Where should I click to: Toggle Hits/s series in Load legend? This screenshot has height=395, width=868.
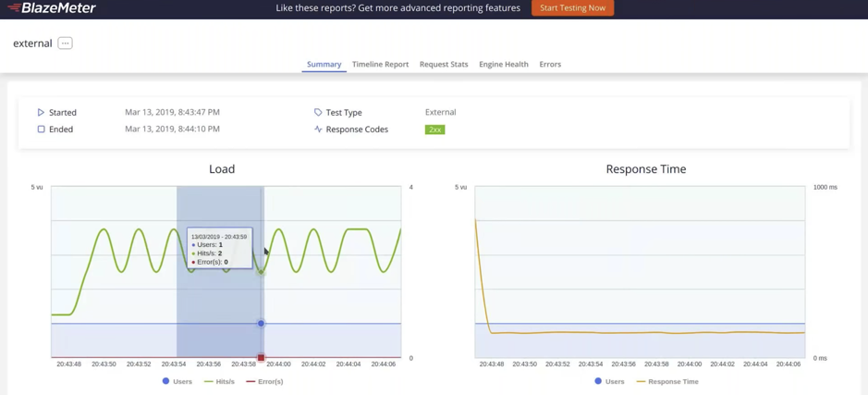[x=219, y=381]
